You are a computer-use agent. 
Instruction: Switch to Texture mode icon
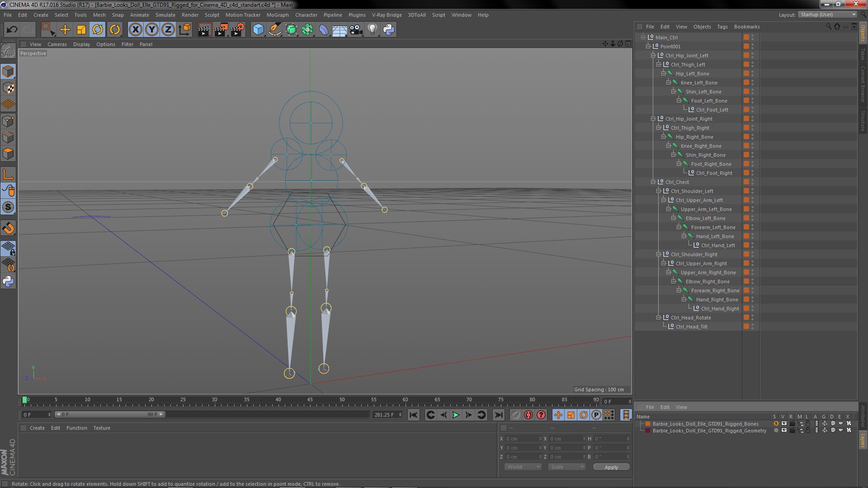(8, 88)
